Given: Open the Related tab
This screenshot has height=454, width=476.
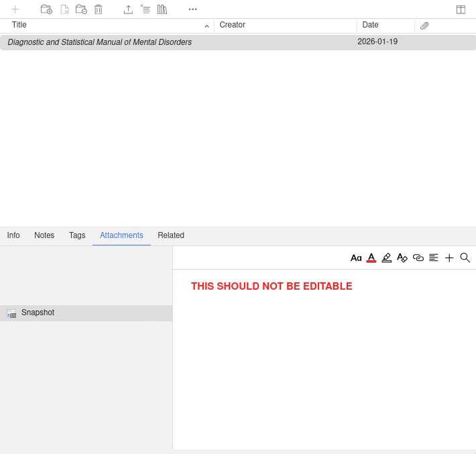Looking at the screenshot, I should 171,235.
